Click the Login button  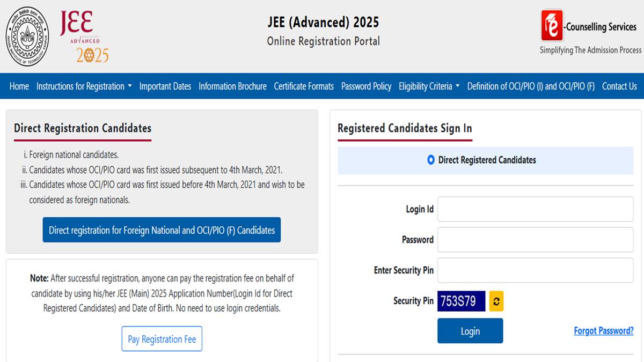(470, 330)
